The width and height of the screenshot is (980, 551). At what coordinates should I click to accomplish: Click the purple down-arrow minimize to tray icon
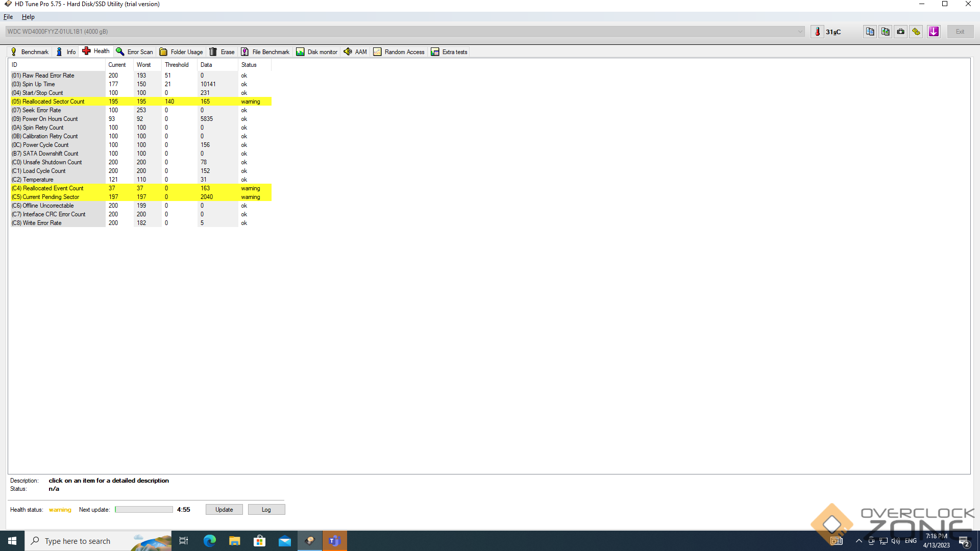934,32
